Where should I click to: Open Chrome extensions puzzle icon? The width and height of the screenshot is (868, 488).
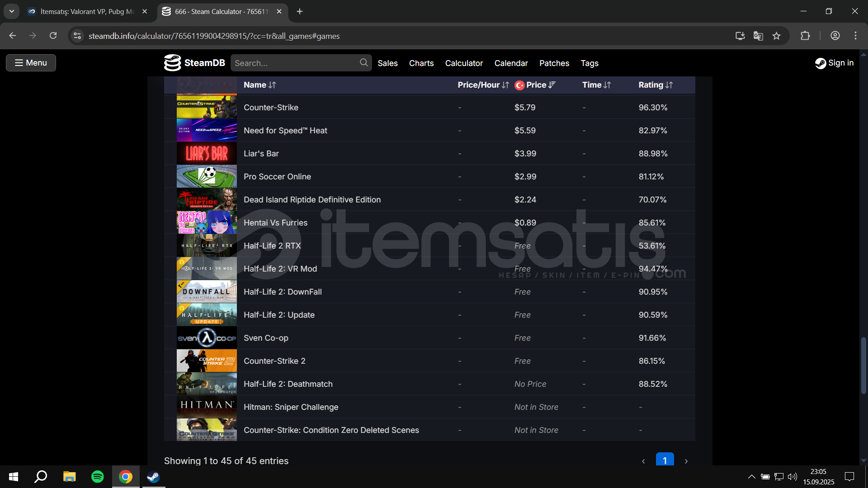pos(805,36)
